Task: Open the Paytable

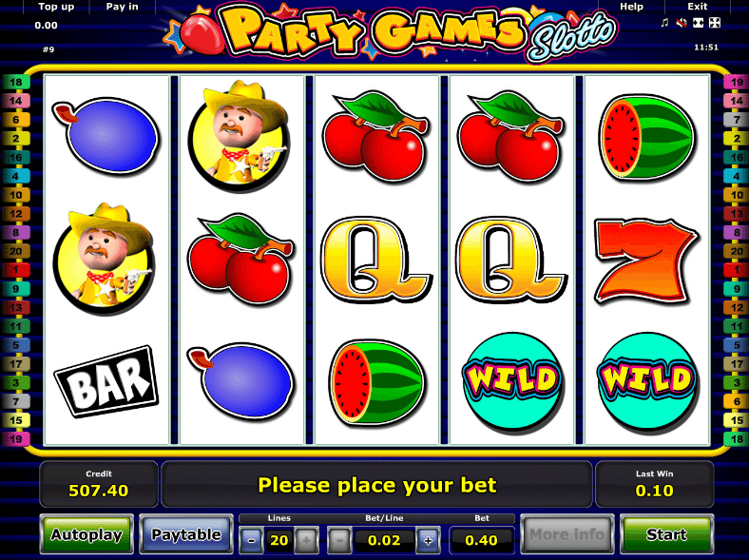Action: [x=185, y=534]
